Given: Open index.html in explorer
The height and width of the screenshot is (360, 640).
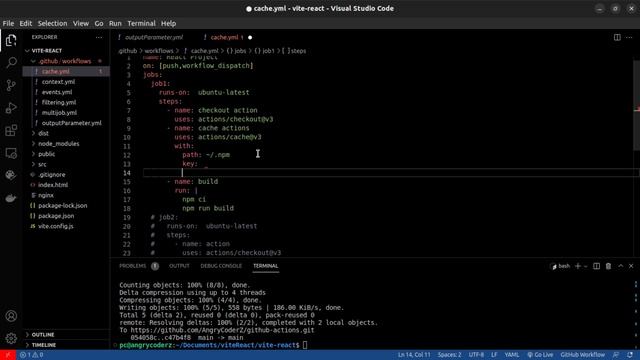Looking at the screenshot, I should [53, 185].
